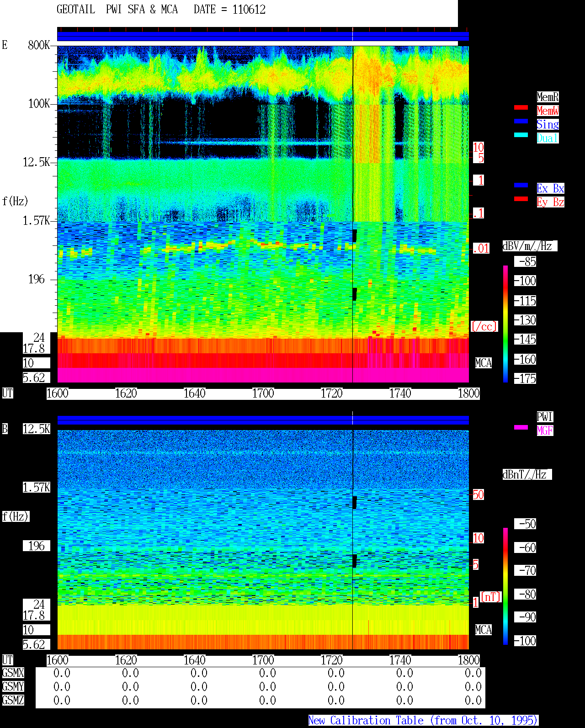Click the red MemW legend swatch
The width and height of the screenshot is (585, 728).
click(x=521, y=107)
